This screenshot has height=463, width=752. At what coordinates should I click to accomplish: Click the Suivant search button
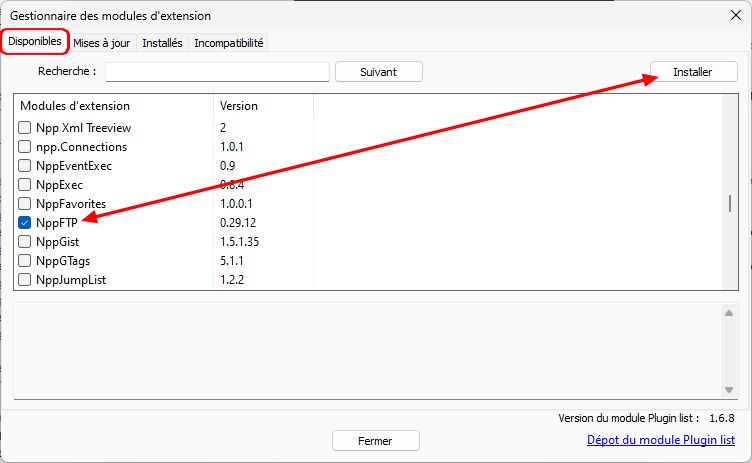point(378,72)
